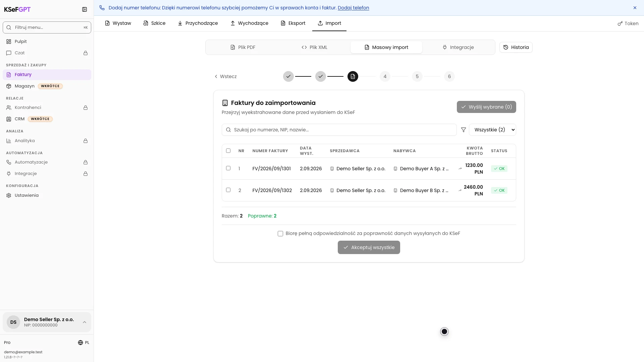Click step 4 in the progress stepper

(385, 76)
